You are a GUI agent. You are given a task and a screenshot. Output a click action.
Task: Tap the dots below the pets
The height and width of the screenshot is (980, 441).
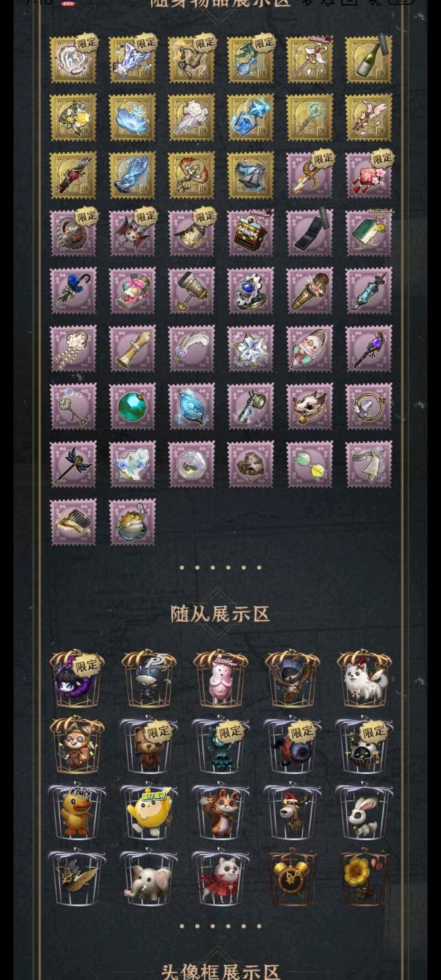tap(220, 926)
